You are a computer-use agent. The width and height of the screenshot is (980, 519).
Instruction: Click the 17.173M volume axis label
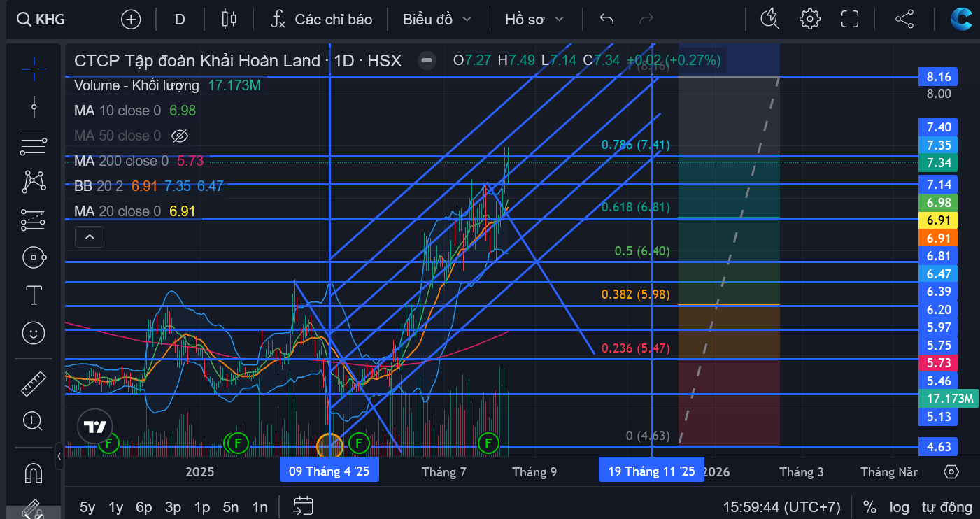948,399
